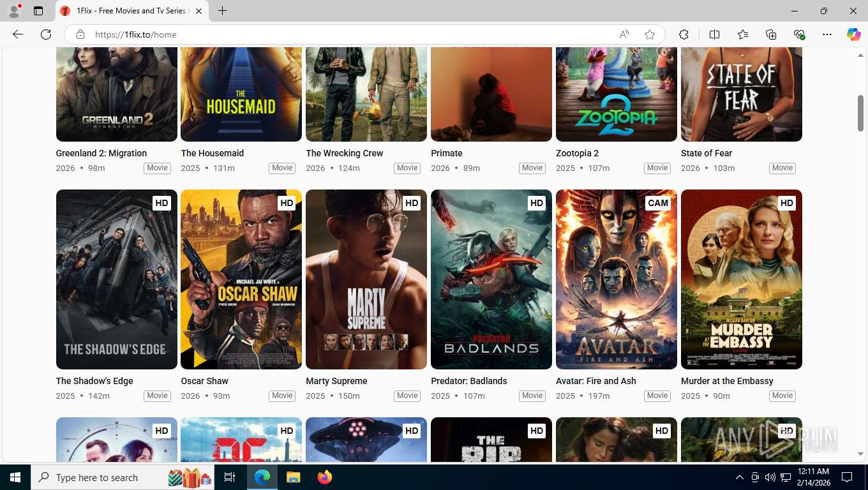Open Task View
This screenshot has height=490, width=868.
[x=230, y=477]
